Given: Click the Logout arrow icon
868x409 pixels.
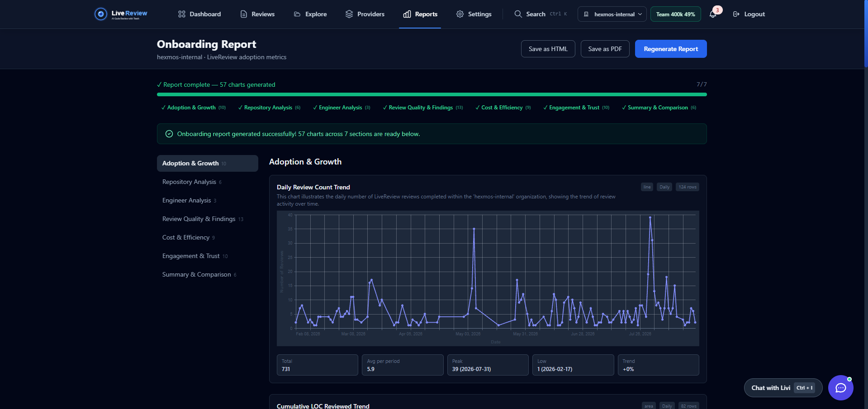Looking at the screenshot, I should click(736, 14).
